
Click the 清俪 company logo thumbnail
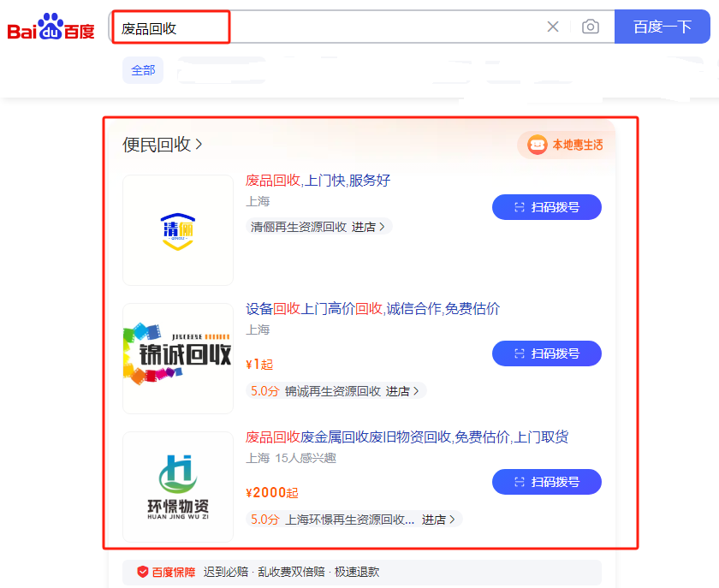pos(178,230)
